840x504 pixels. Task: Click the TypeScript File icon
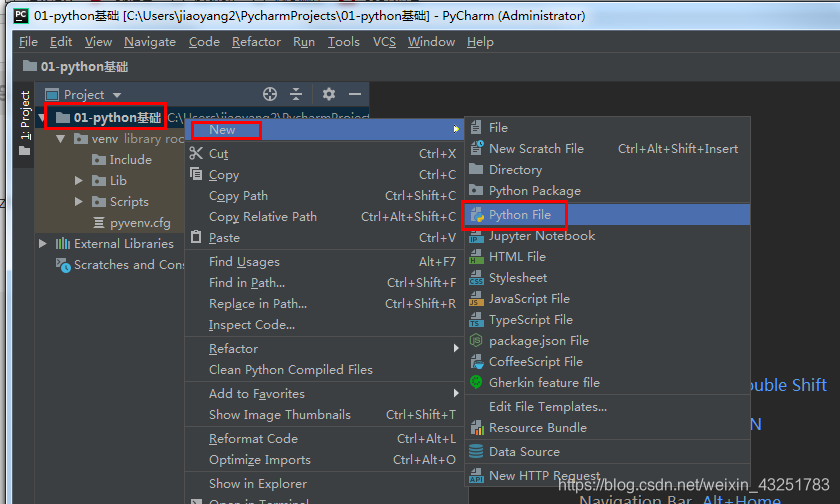click(x=476, y=320)
